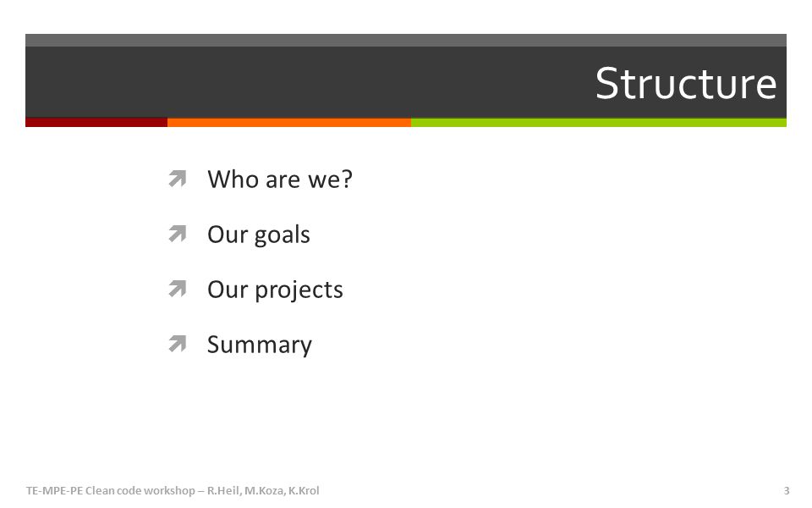Click the orange bar segment under title

point(289,122)
